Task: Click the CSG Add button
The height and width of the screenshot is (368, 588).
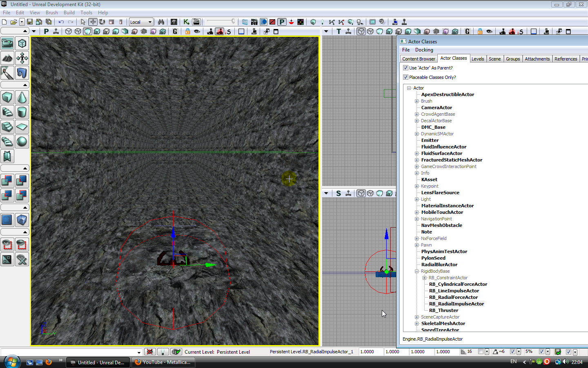Action: 7,180
